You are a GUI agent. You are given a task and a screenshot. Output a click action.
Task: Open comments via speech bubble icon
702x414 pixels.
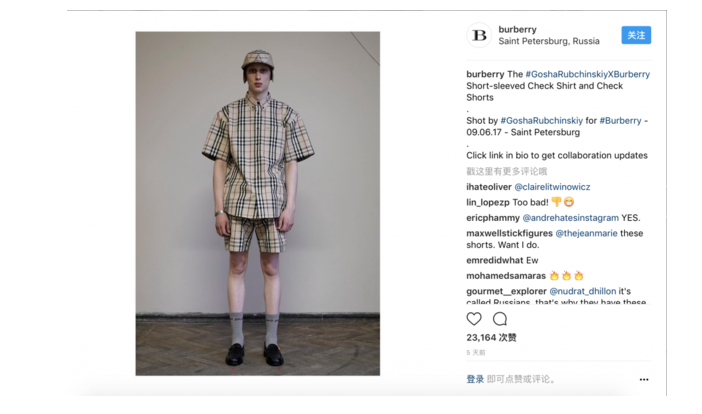500,319
